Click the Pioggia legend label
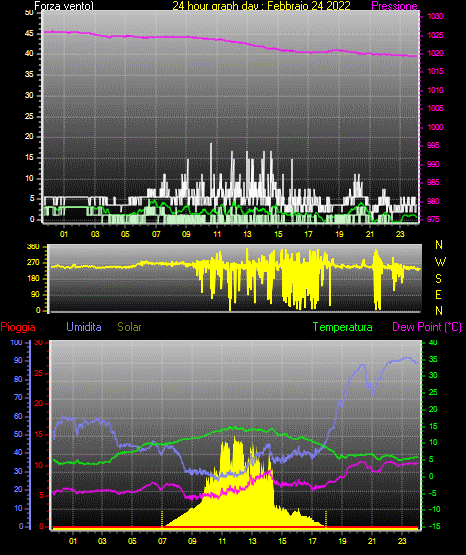466x555 pixels. pyautogui.click(x=18, y=327)
